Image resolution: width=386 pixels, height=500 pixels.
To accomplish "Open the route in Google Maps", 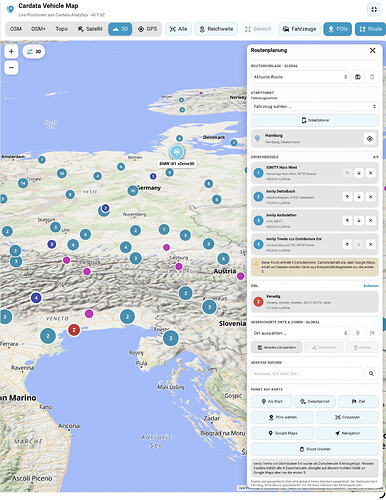I will (282, 433).
